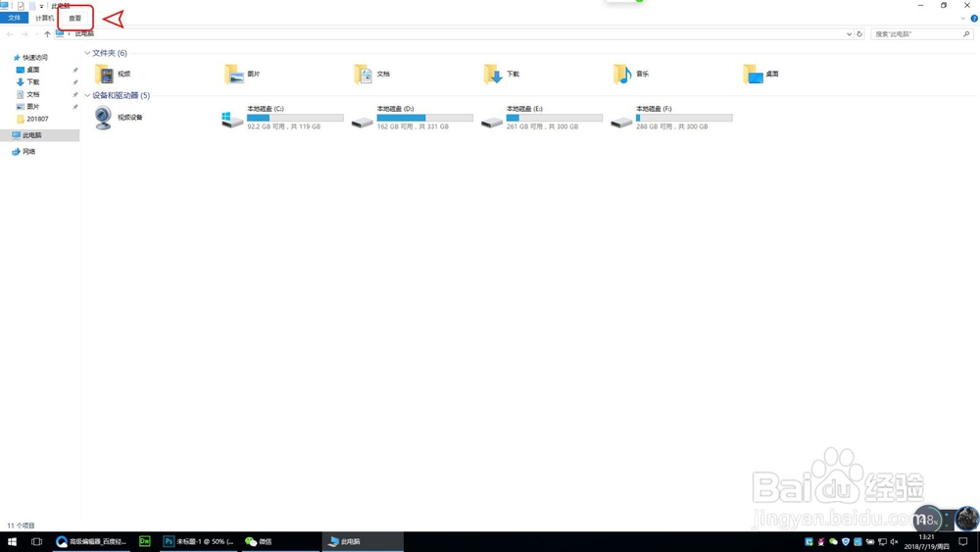Click the back navigation arrow
Screen dimensions: 980x552
point(10,33)
